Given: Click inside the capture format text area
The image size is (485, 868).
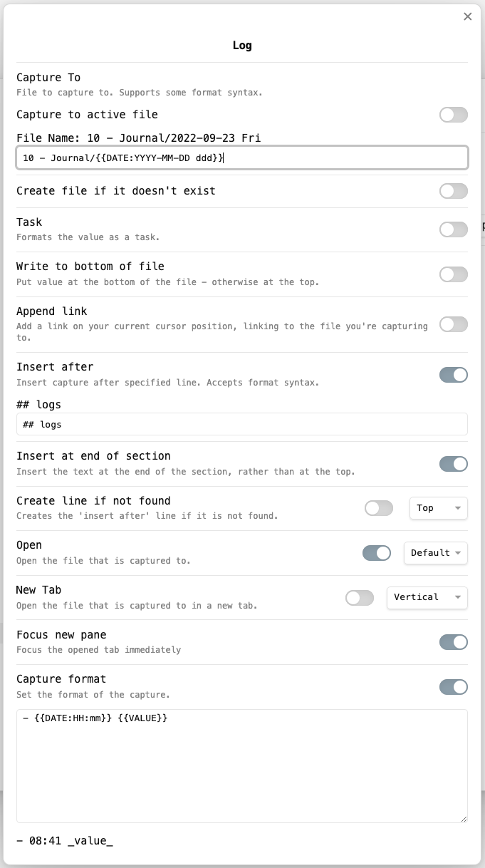Looking at the screenshot, I should [x=242, y=766].
